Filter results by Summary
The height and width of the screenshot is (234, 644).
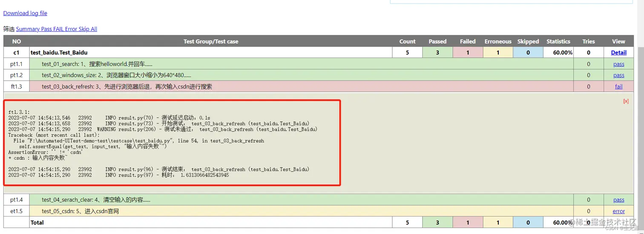(x=28, y=29)
